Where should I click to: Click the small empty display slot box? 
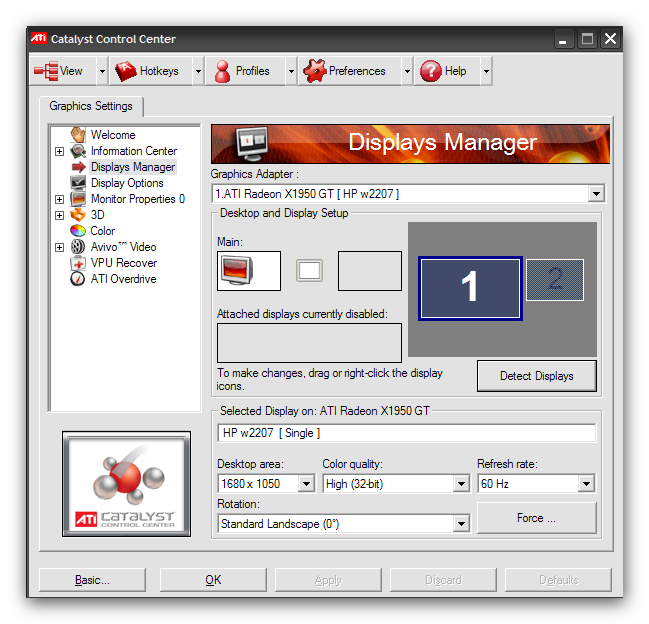309,271
